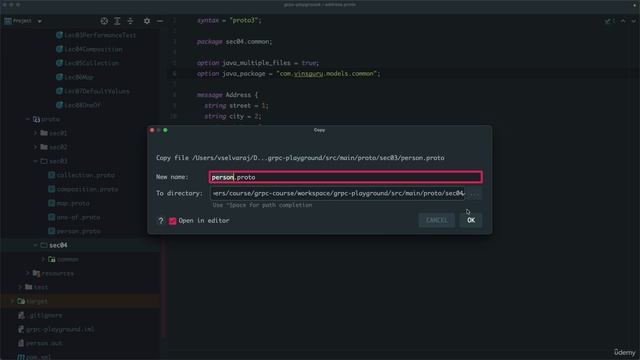
Task: Collapse the sec04 folder
Action: coord(35,245)
